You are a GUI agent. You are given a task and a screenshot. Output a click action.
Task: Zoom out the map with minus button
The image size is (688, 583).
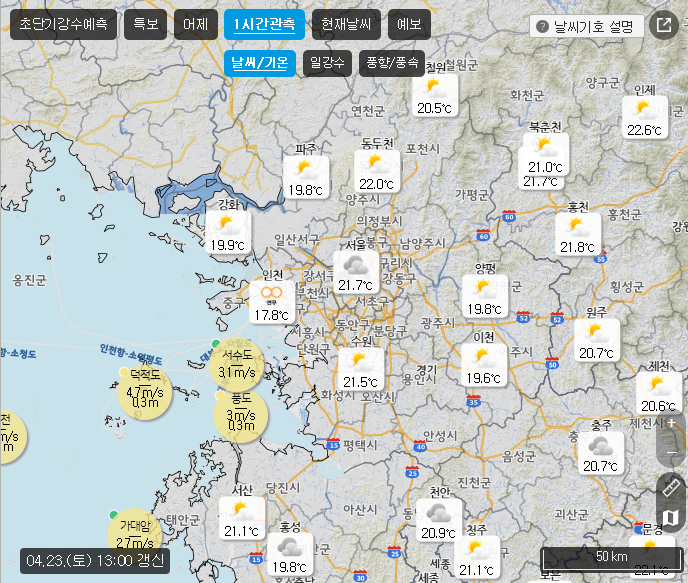[x=671, y=452]
